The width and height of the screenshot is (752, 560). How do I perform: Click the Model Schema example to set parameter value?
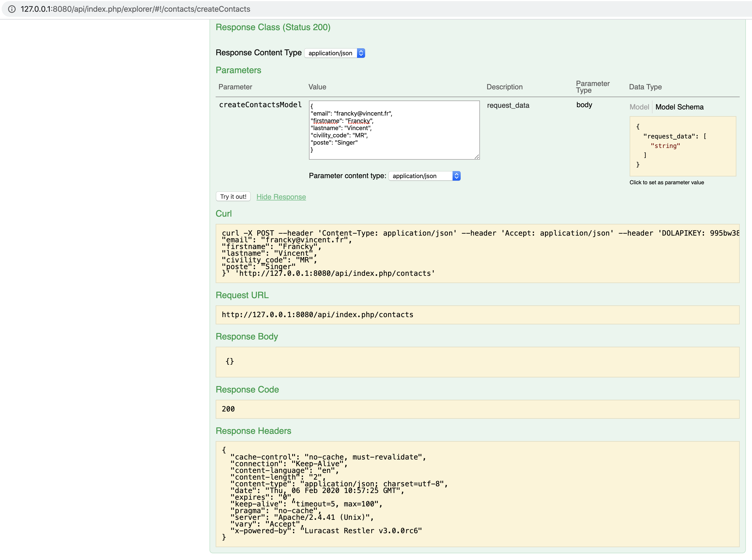[682, 146]
